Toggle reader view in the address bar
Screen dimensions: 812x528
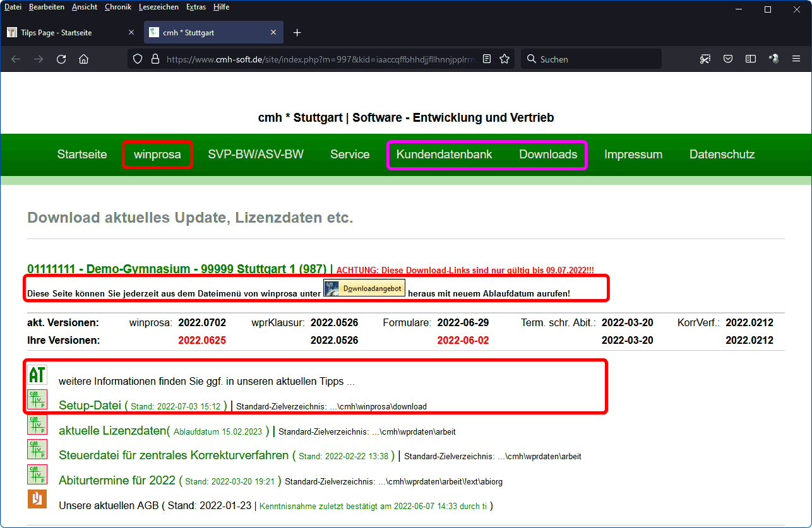click(487, 59)
